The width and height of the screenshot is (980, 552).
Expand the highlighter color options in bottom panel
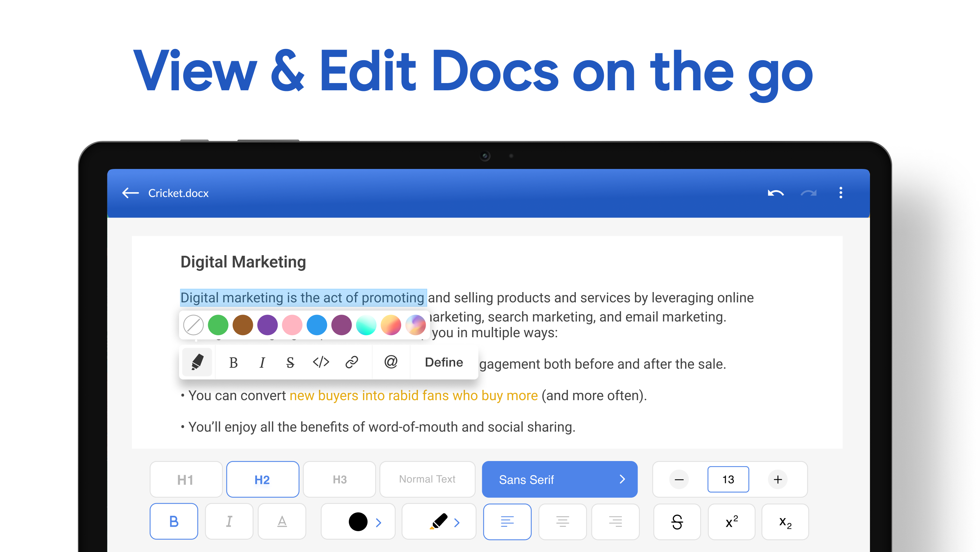[439, 522]
